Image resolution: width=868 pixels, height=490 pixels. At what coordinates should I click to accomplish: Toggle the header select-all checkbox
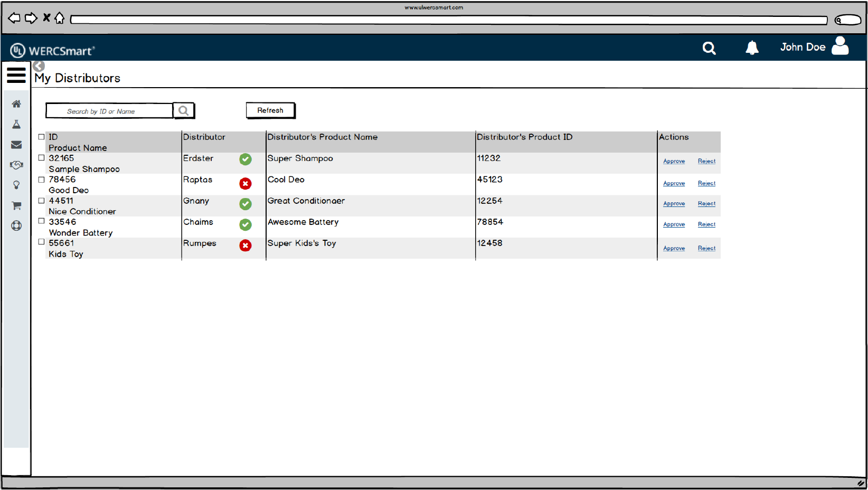(x=41, y=137)
